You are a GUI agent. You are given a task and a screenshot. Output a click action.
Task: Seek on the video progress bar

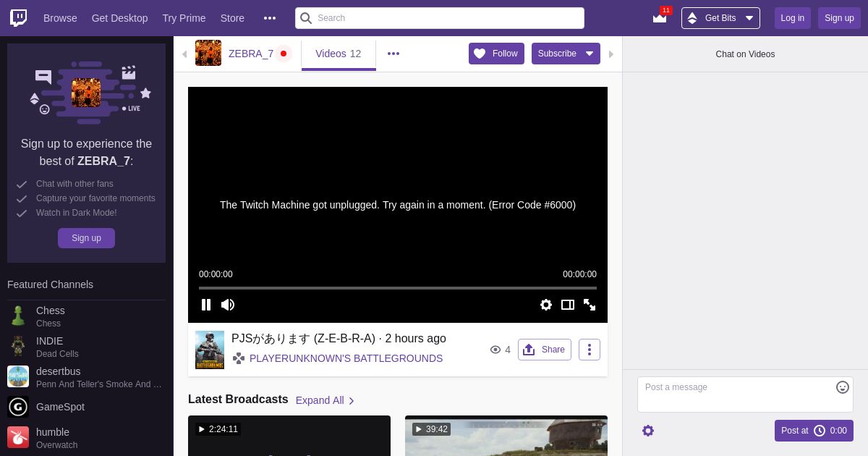398,288
